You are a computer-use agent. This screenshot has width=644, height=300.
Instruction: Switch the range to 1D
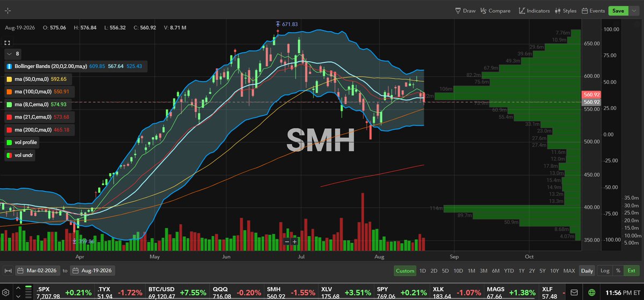pyautogui.click(x=423, y=271)
